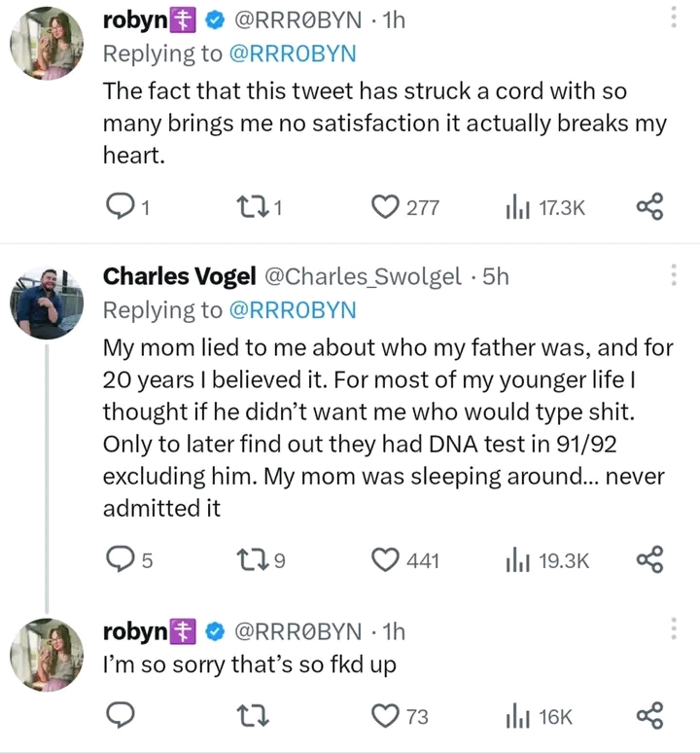Like robyn's "I'm so sorry" reply

click(x=387, y=717)
